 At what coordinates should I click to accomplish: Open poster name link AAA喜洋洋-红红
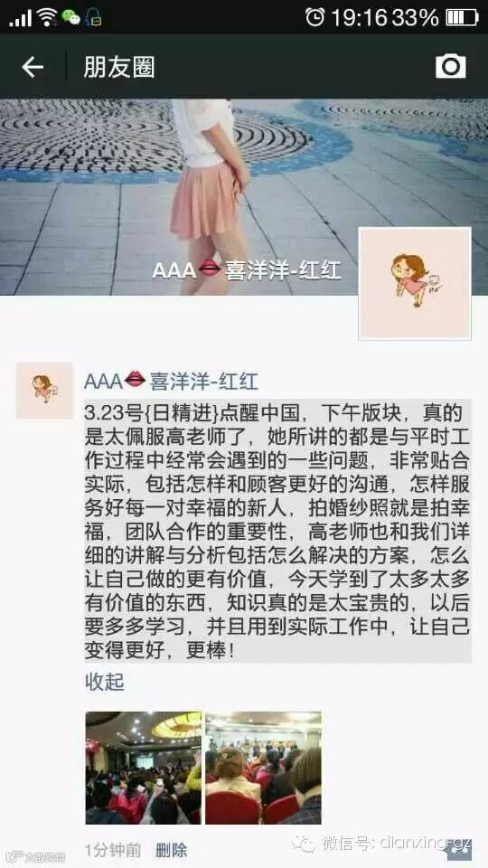171,381
